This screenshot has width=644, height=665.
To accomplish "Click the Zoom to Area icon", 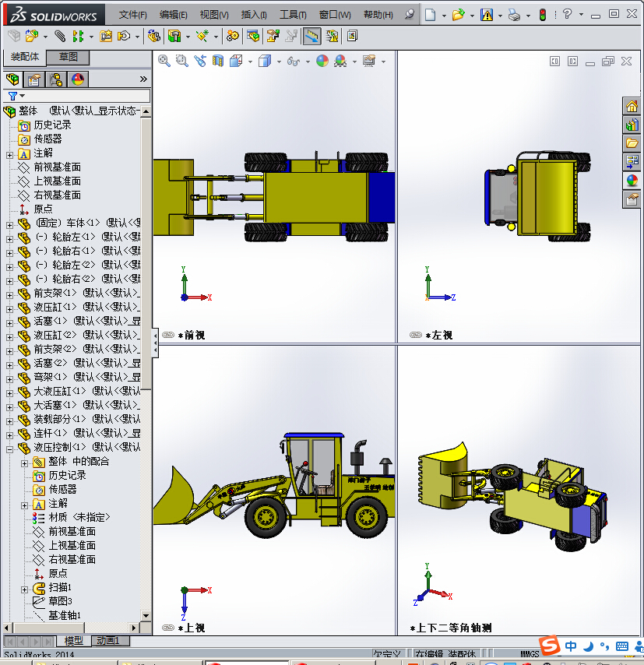I will tap(182, 61).
